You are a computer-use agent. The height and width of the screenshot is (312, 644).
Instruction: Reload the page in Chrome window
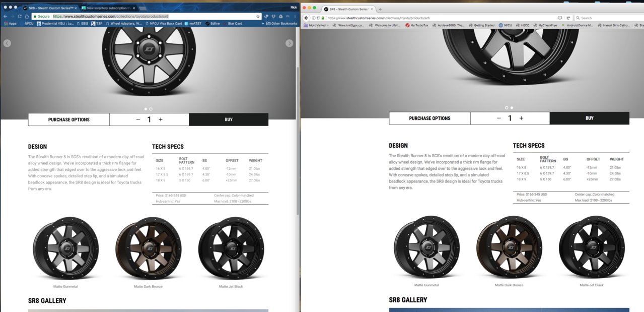point(20,16)
